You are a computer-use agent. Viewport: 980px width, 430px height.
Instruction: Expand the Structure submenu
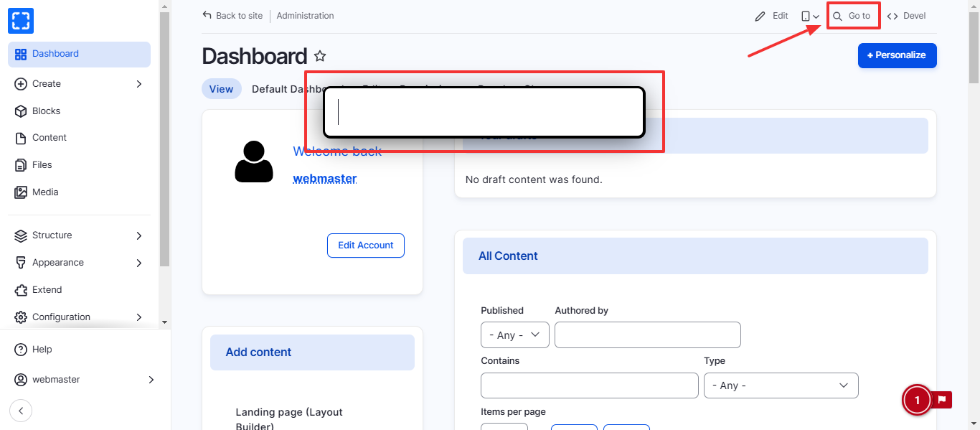coord(139,235)
